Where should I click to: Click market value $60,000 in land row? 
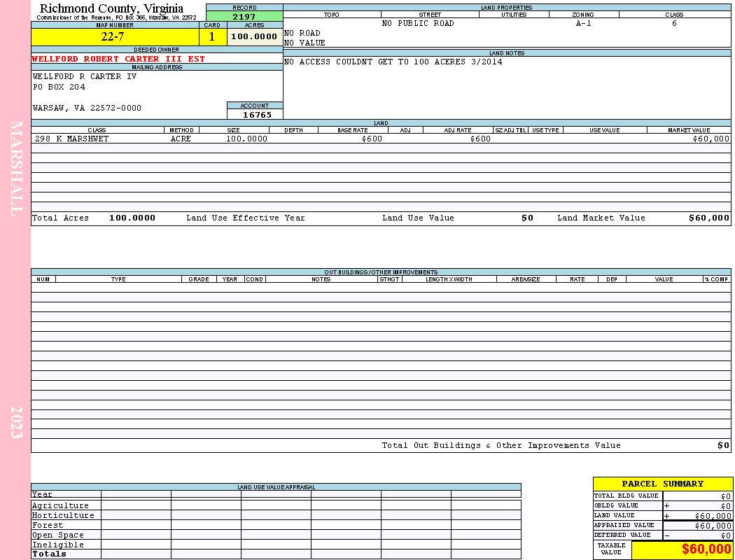coord(711,139)
